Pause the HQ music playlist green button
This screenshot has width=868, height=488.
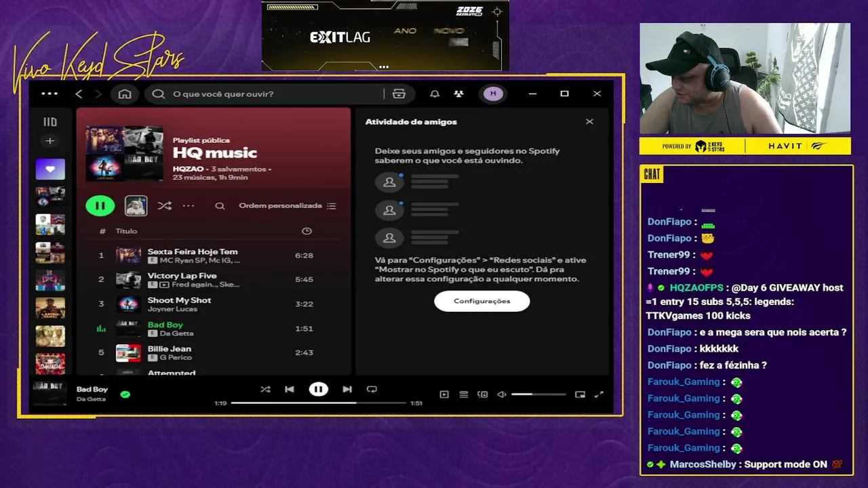[100, 205]
